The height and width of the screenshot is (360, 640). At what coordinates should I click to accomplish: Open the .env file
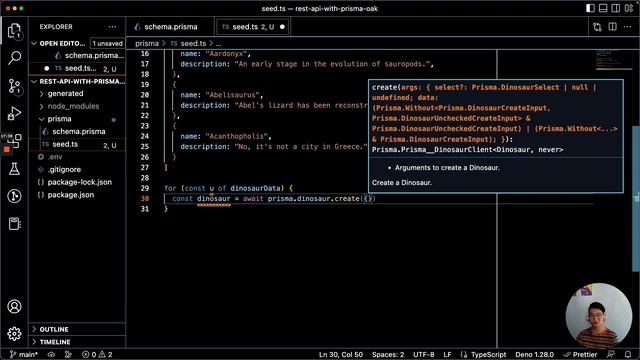[78, 157]
